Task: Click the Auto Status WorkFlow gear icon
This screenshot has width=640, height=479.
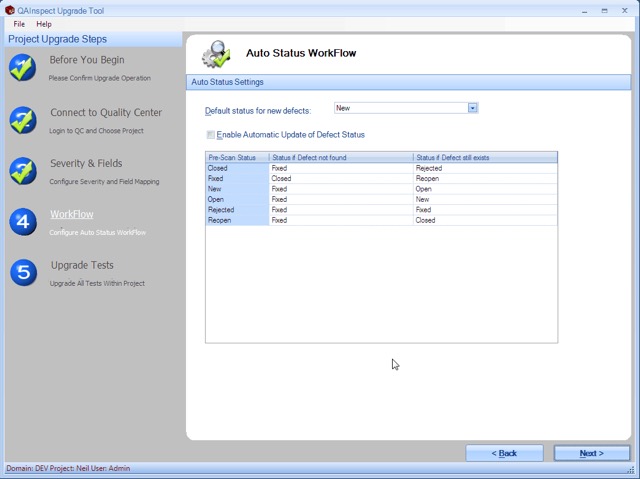Action: [216, 54]
